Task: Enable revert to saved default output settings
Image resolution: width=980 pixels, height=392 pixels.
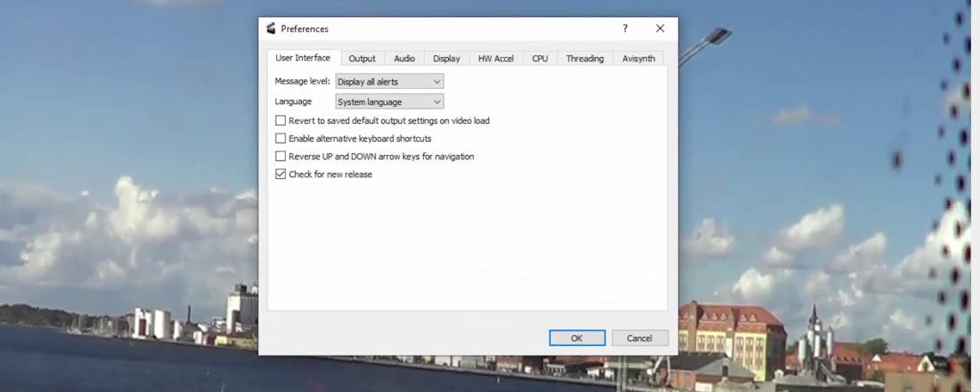Action: click(281, 120)
